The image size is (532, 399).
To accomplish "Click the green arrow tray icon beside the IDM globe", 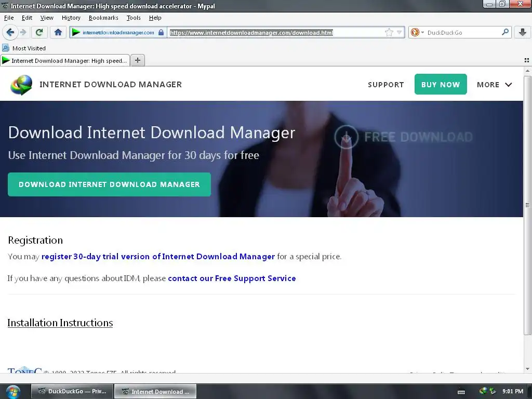I will tap(493, 391).
